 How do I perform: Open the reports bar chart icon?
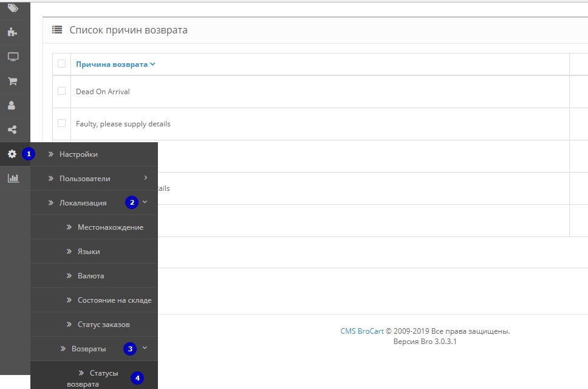[13, 178]
